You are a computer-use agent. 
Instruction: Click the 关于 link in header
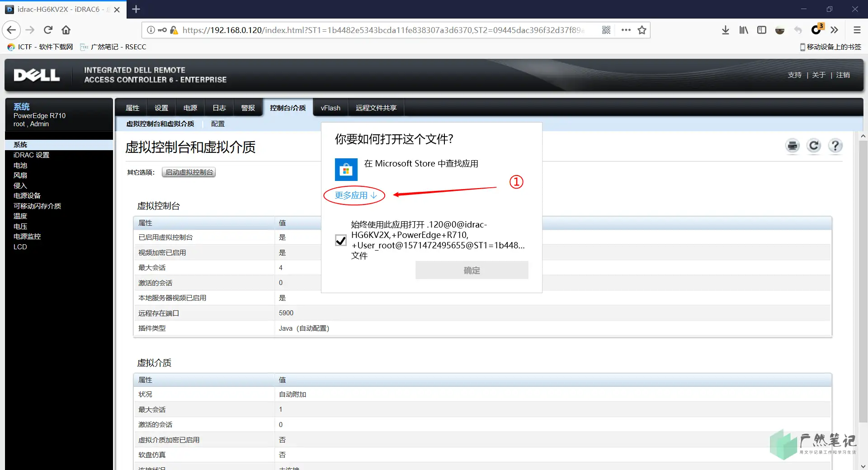(x=819, y=75)
